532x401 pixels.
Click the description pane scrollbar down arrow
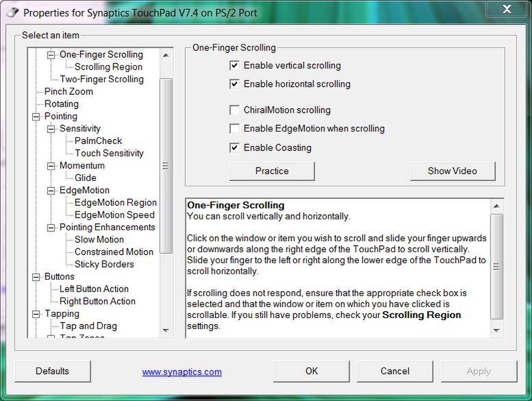tap(496, 330)
